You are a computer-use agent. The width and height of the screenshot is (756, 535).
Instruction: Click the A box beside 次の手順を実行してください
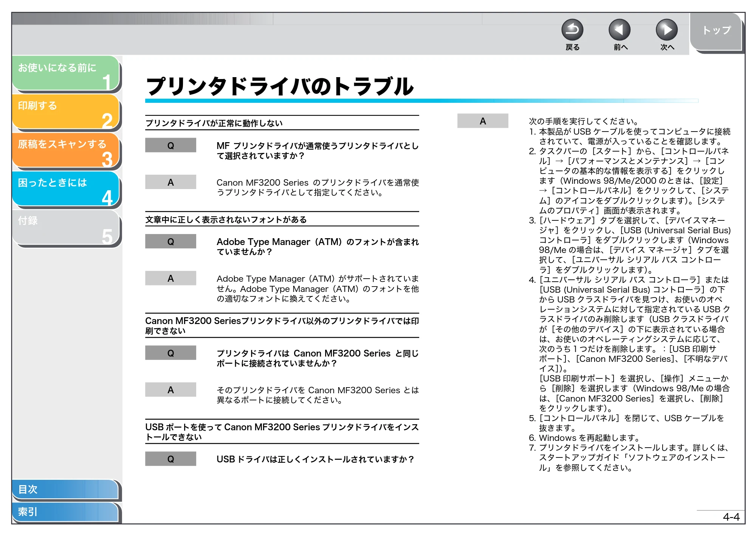tap(483, 121)
